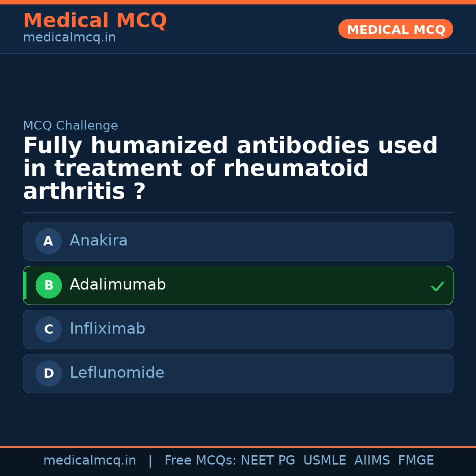Select the Adalimumab answer text
Screen dimensions: 476x476
point(118,285)
